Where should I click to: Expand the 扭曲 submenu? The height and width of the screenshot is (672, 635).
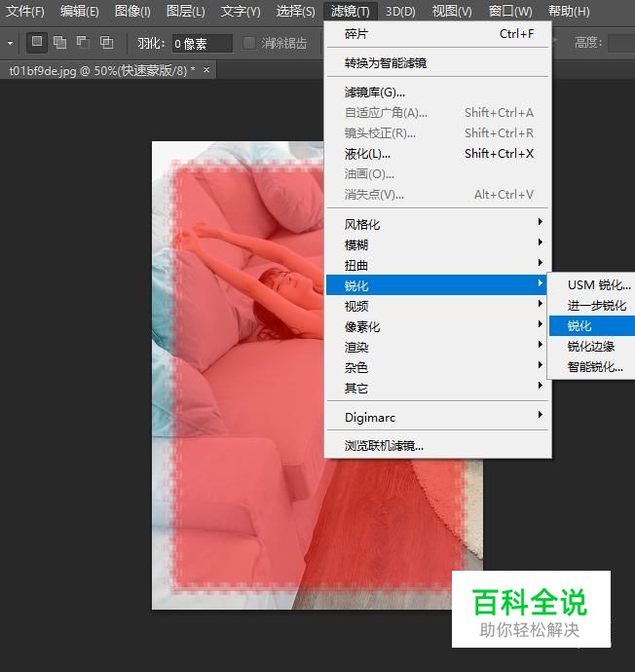[437, 265]
